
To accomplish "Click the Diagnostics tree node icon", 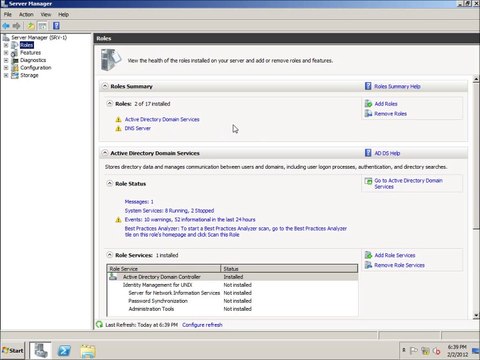I will [x=14, y=60].
